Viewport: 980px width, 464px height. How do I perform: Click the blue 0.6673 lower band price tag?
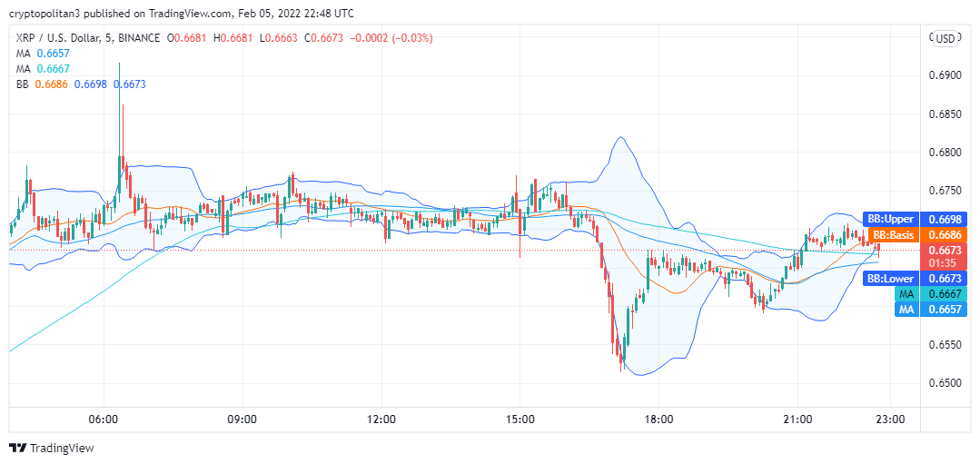click(x=944, y=279)
